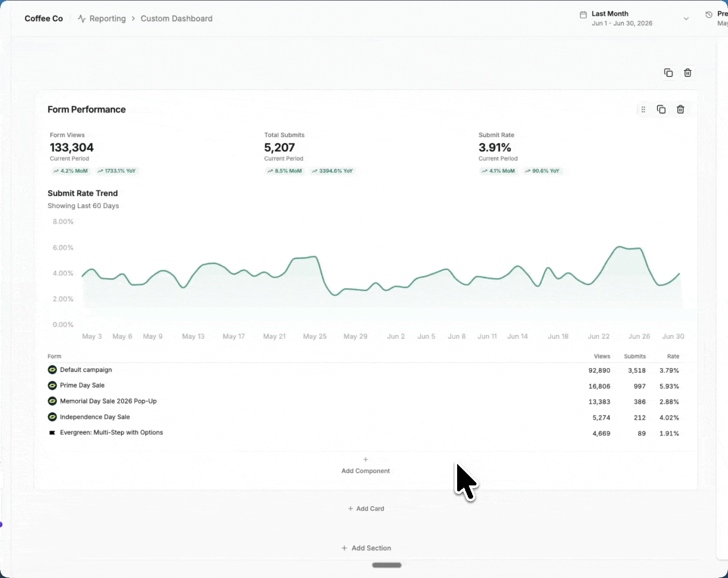Screen dimensions: 728x578
Task: Click the Prime Day Sale form icon
Action: (52, 385)
